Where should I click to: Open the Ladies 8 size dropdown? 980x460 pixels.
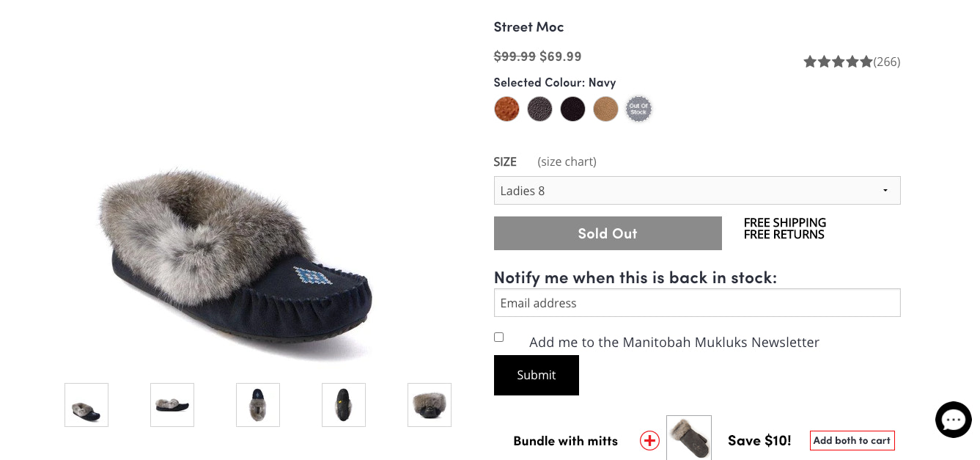pyautogui.click(x=697, y=190)
